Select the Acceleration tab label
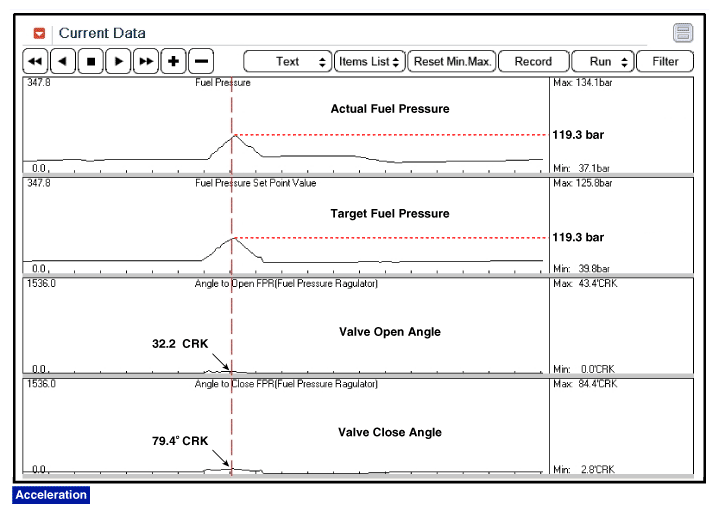719x513 pixels. 51,495
